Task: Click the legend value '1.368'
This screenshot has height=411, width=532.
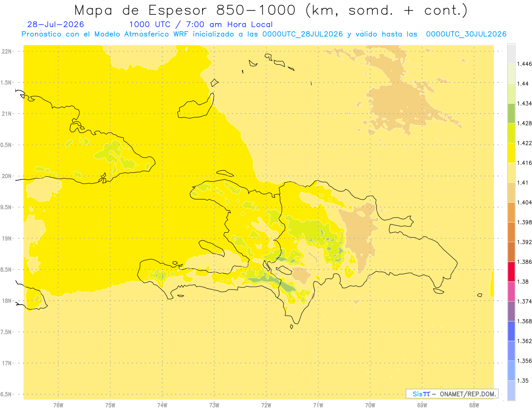Action: pyautogui.click(x=524, y=321)
